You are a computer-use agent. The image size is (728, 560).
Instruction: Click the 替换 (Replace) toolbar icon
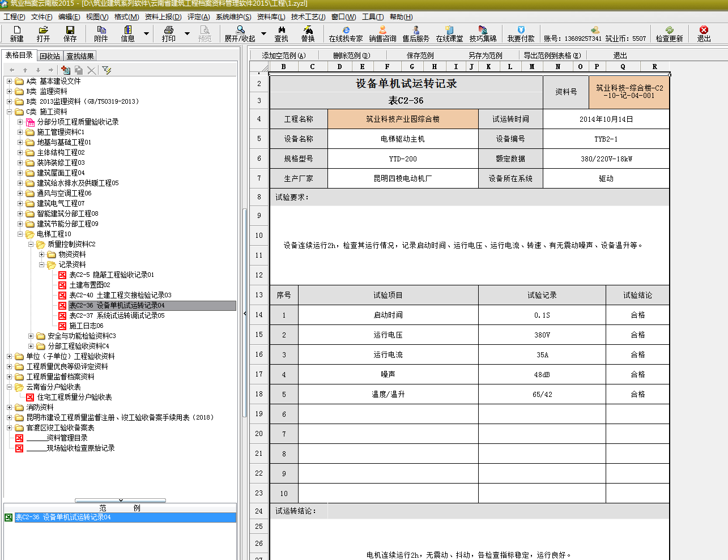pyautogui.click(x=308, y=33)
